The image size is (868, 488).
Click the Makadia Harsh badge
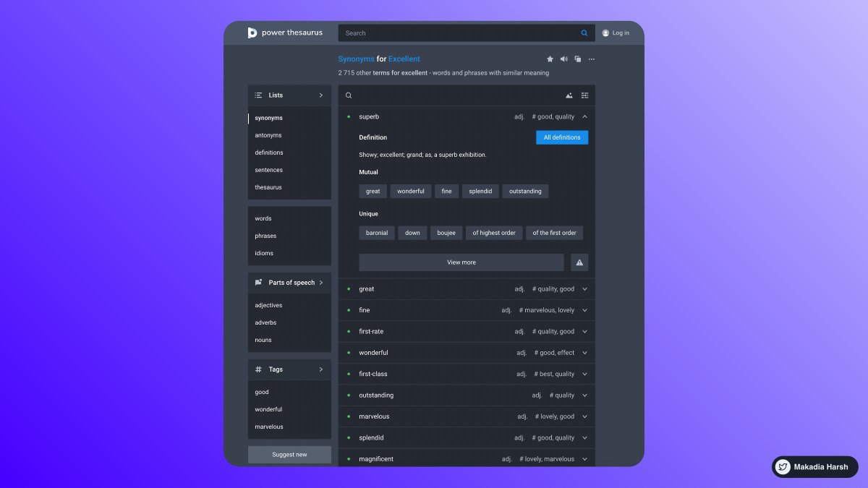815,467
